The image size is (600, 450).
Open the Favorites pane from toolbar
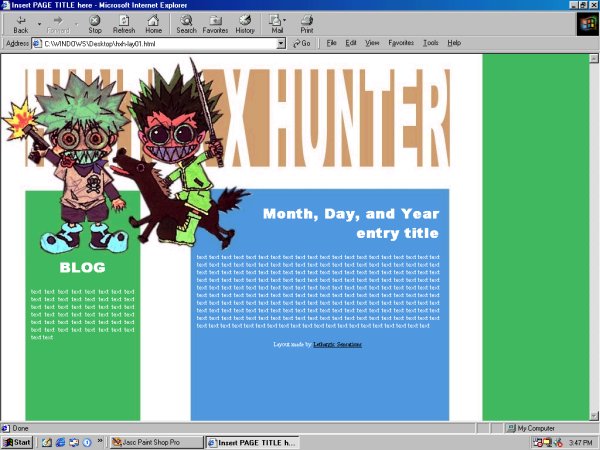(215, 24)
